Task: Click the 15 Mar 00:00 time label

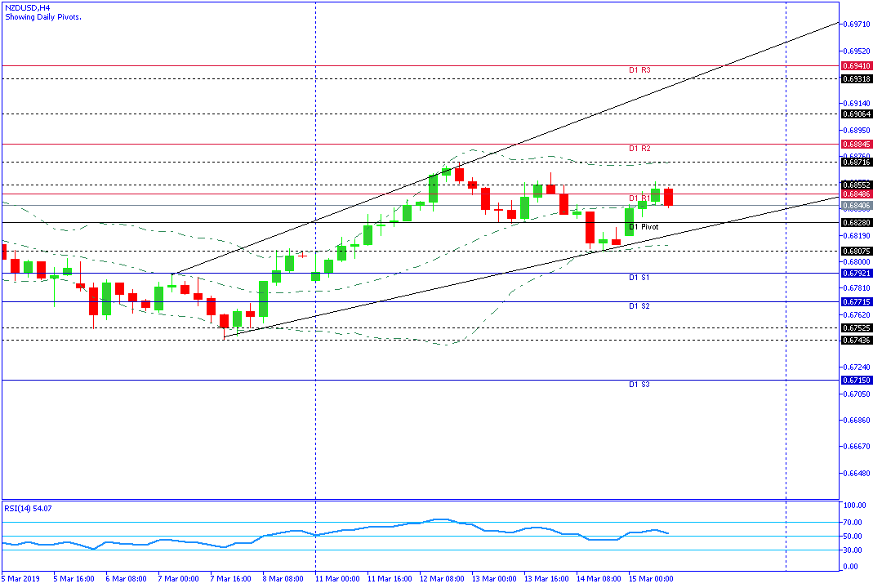Action: [651, 578]
